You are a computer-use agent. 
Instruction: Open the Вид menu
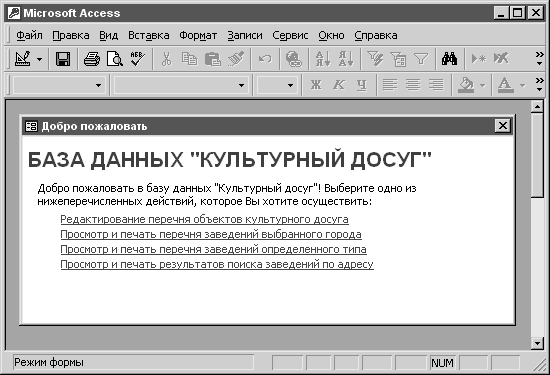point(109,35)
